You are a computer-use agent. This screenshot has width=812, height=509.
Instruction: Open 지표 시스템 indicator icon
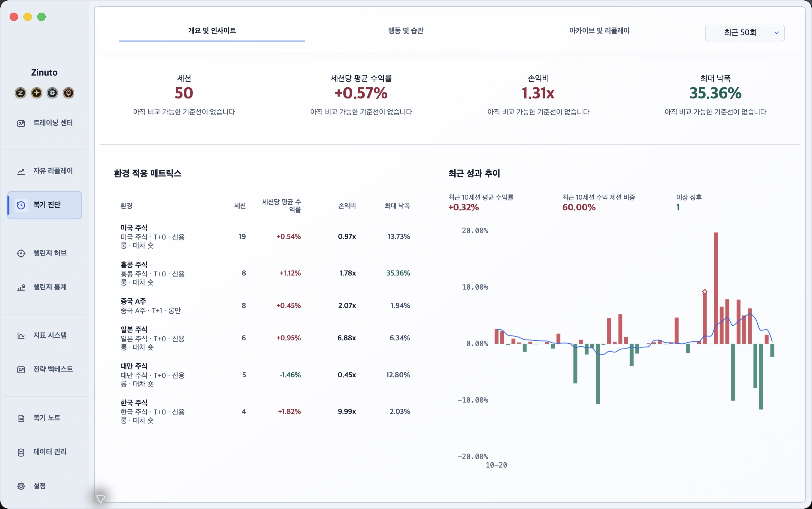pos(21,336)
